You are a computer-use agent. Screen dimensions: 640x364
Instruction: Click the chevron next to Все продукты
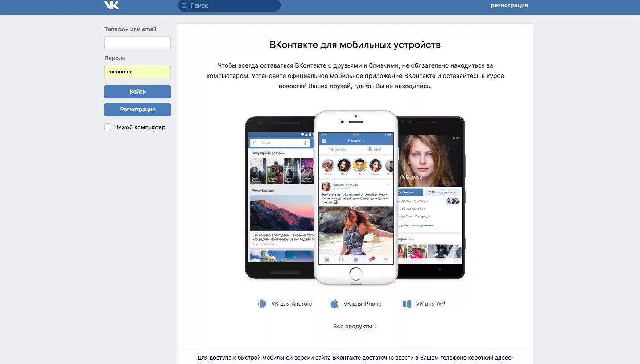pos(376,327)
